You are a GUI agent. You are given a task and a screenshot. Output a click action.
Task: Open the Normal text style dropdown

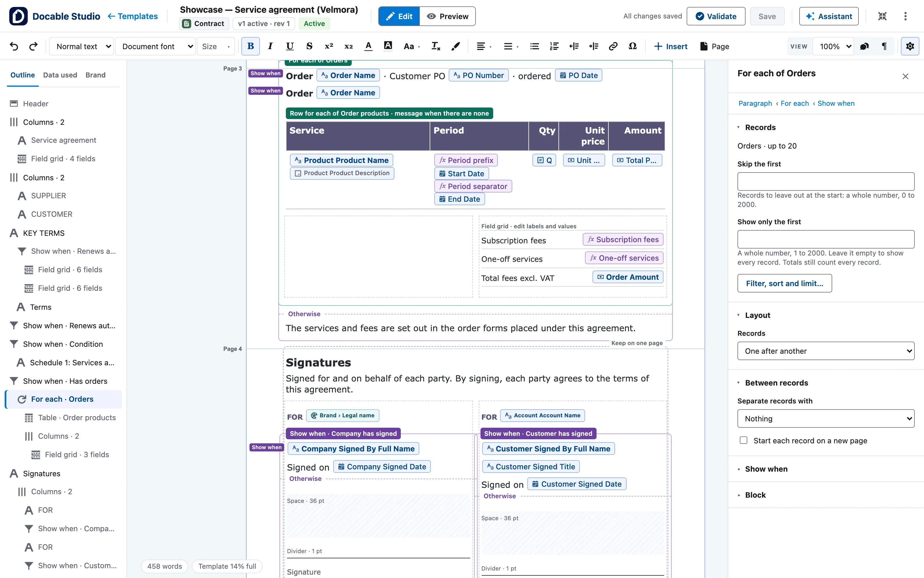tap(82, 46)
